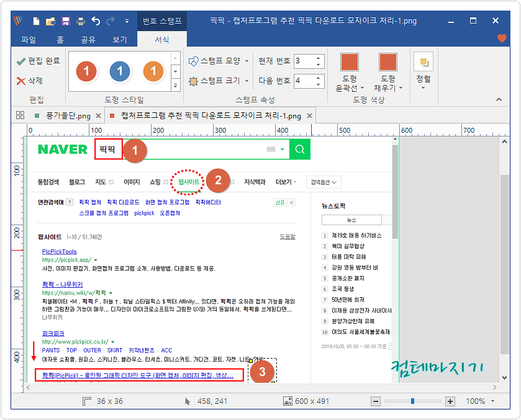Choose the red number stamp style
Viewport: 521px width, 420px height.
tap(86, 71)
